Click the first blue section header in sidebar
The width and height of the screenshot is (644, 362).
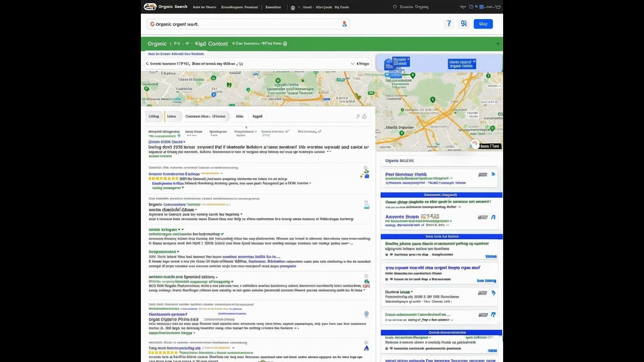tap(441, 195)
